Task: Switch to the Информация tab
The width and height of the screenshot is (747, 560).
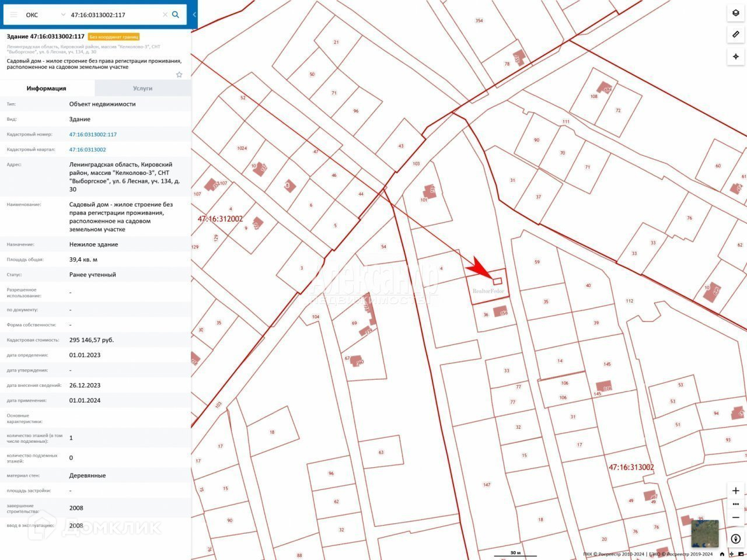Action: [47, 88]
